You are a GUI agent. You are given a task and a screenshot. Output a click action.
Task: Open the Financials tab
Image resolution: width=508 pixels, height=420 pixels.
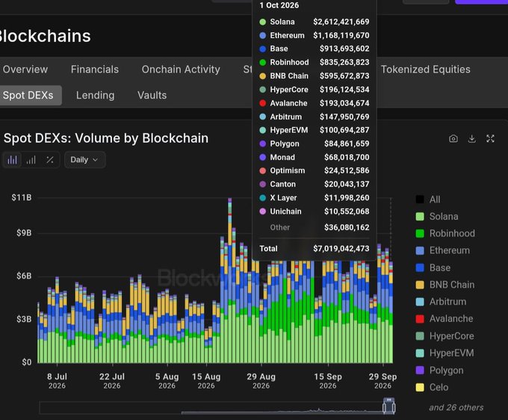95,70
